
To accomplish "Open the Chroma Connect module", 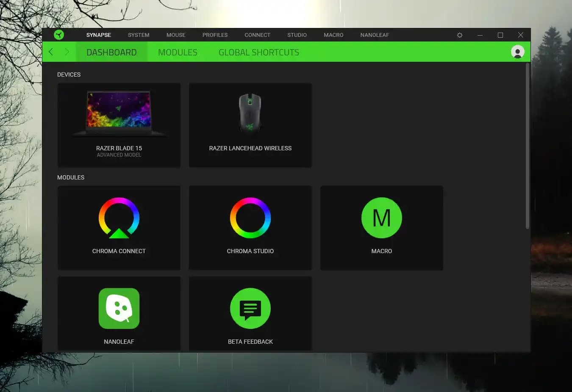I will 119,228.
